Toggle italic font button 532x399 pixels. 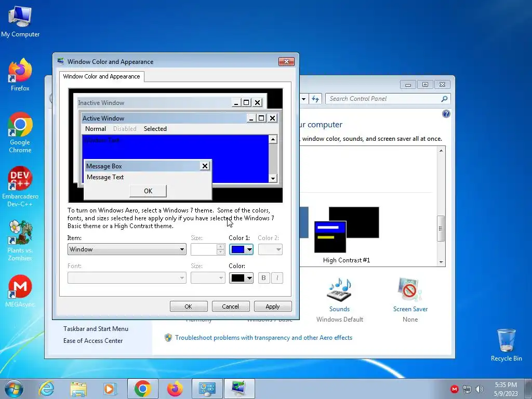click(x=277, y=278)
